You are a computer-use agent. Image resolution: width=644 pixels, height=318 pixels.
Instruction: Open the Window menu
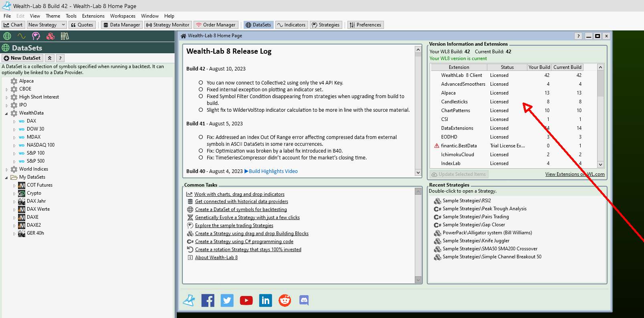[x=150, y=16]
